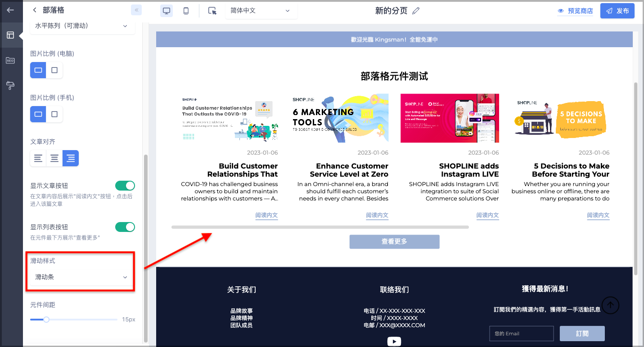Click the 查看更多 button
The image size is (644, 347).
394,241
